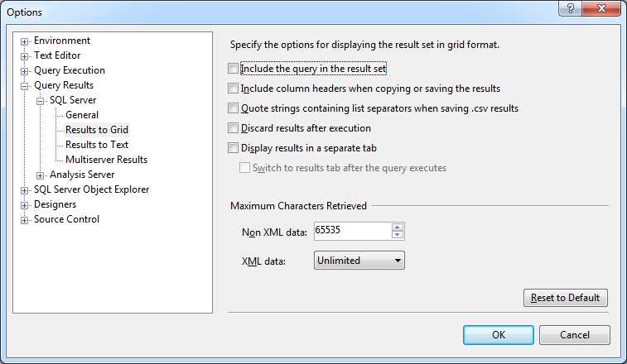627x364 pixels.
Task: Expand the Environment tree node
Action: click(x=25, y=41)
